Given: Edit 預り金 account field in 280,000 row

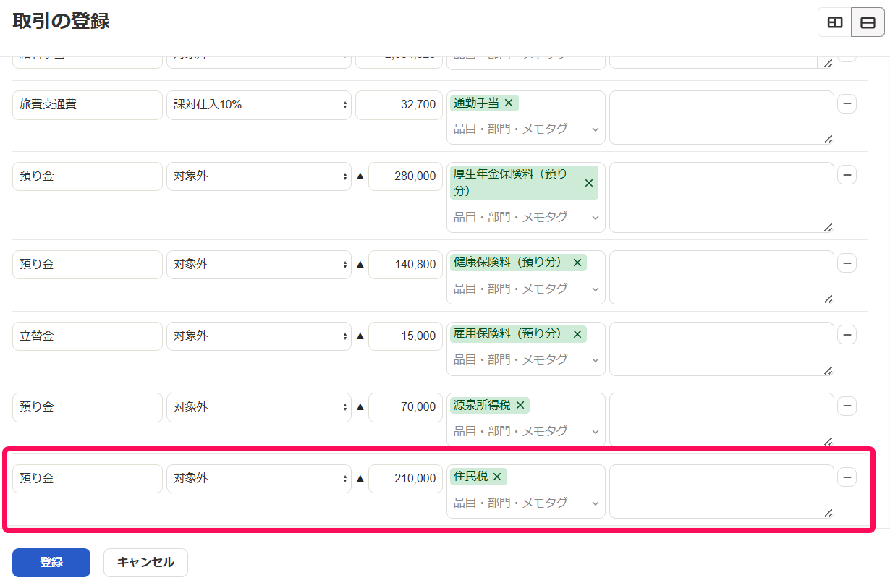Looking at the screenshot, I should 88,176.
